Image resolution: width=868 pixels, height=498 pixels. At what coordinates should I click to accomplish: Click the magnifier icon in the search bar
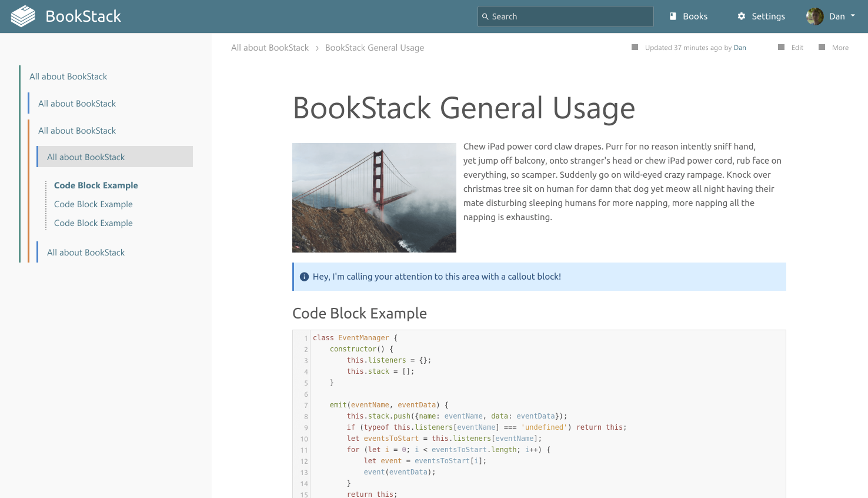click(x=486, y=16)
